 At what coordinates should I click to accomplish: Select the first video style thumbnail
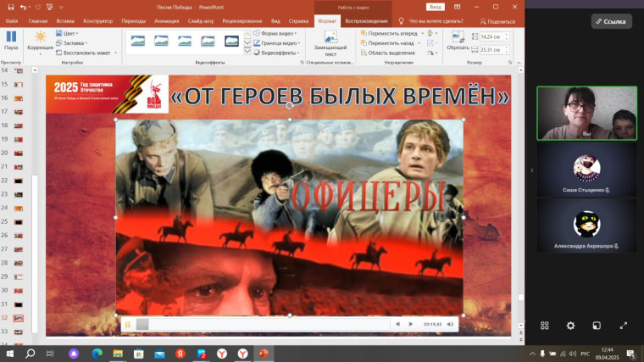coord(138,41)
